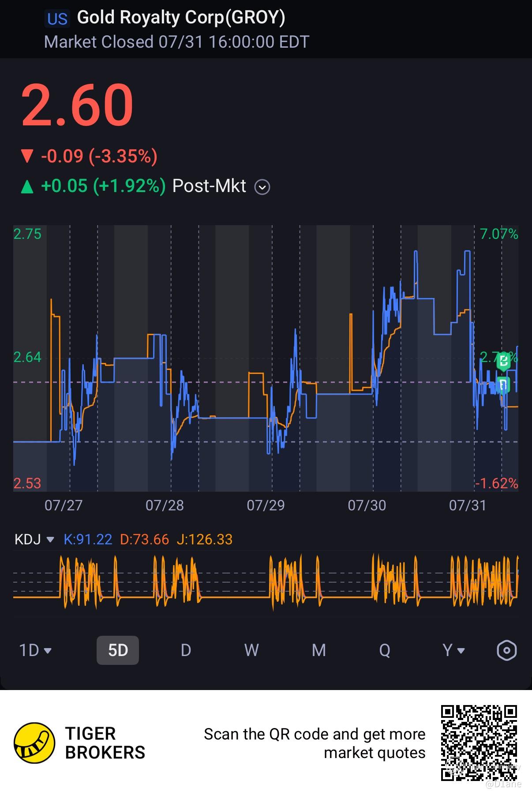The width and height of the screenshot is (532, 796).
Task: Expand the Post-Mkt circled chevron
Action: click(262, 187)
